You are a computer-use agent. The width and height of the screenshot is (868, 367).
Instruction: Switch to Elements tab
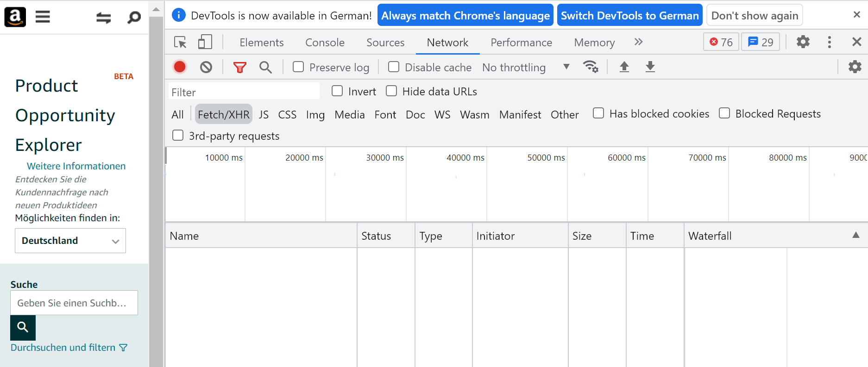coord(262,43)
